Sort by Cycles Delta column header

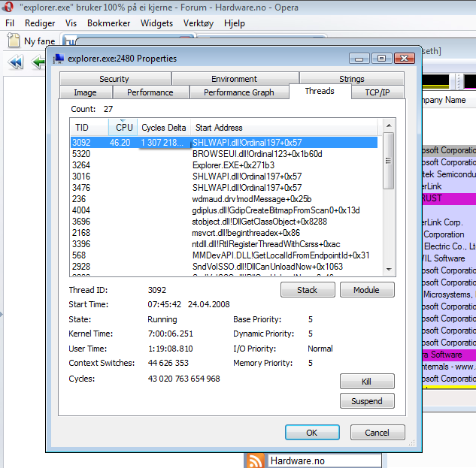point(164,128)
